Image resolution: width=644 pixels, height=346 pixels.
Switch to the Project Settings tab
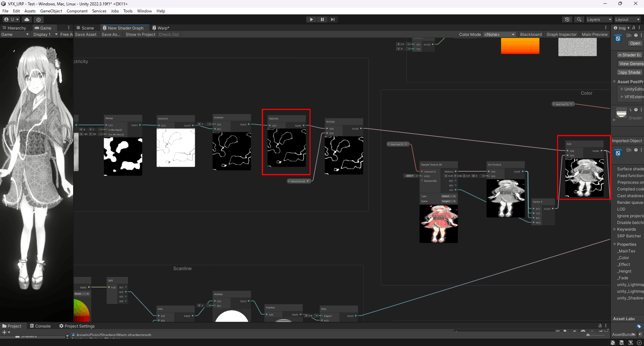pos(77,326)
